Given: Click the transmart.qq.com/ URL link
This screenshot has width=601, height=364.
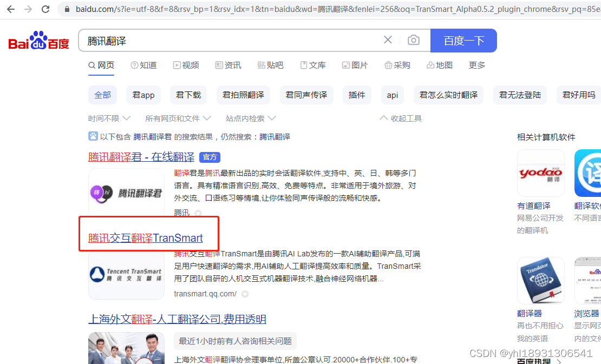Looking at the screenshot, I should pyautogui.click(x=205, y=294).
